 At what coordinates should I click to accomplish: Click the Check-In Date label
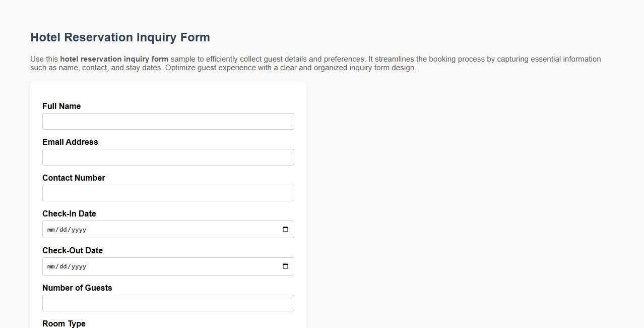(69, 213)
